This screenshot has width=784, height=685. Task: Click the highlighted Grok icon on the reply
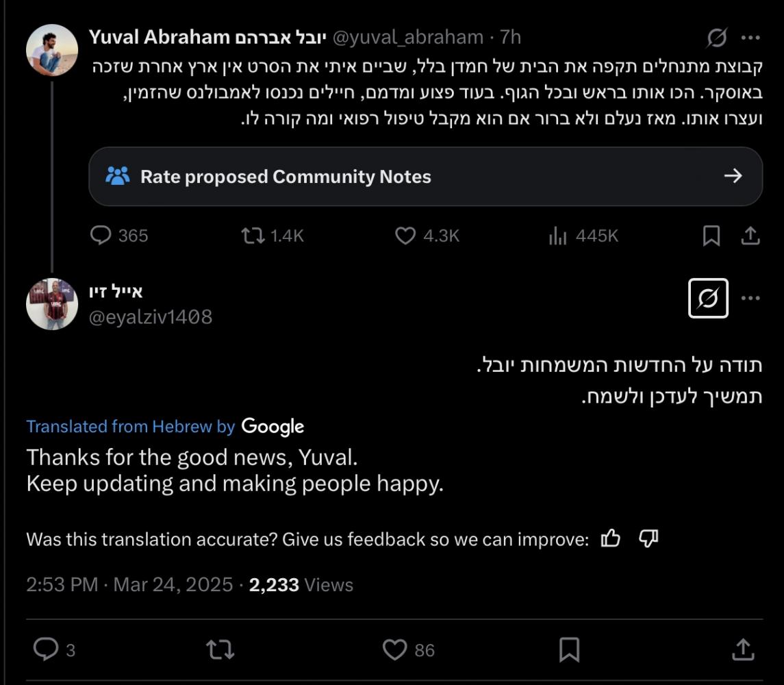708,299
